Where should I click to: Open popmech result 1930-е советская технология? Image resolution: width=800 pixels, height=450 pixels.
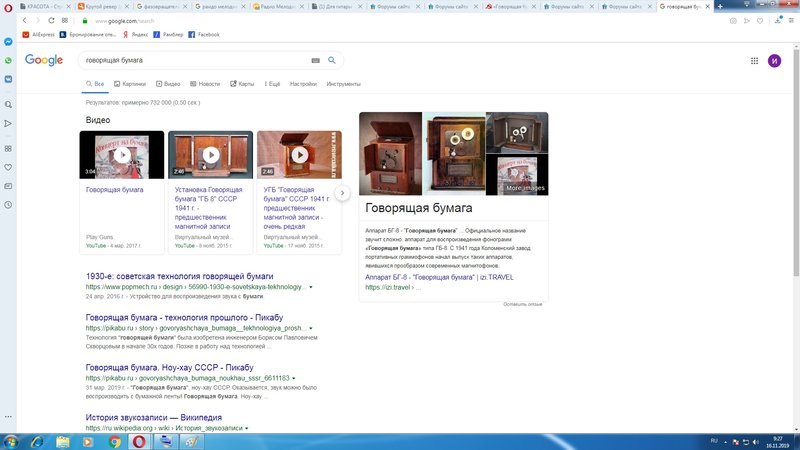tap(180, 276)
